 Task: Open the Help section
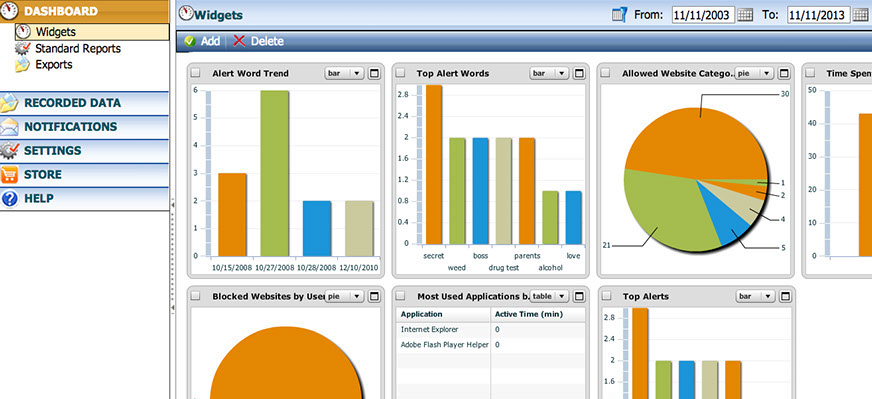tap(85, 199)
